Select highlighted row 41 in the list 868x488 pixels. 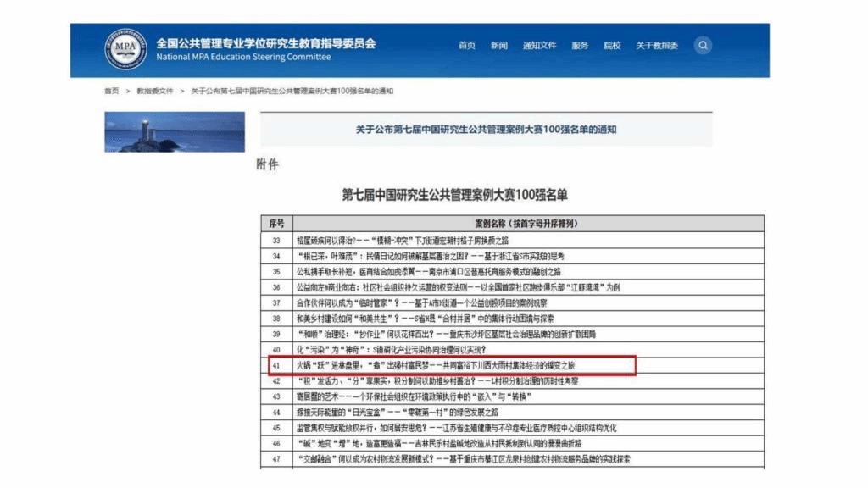pos(453,366)
